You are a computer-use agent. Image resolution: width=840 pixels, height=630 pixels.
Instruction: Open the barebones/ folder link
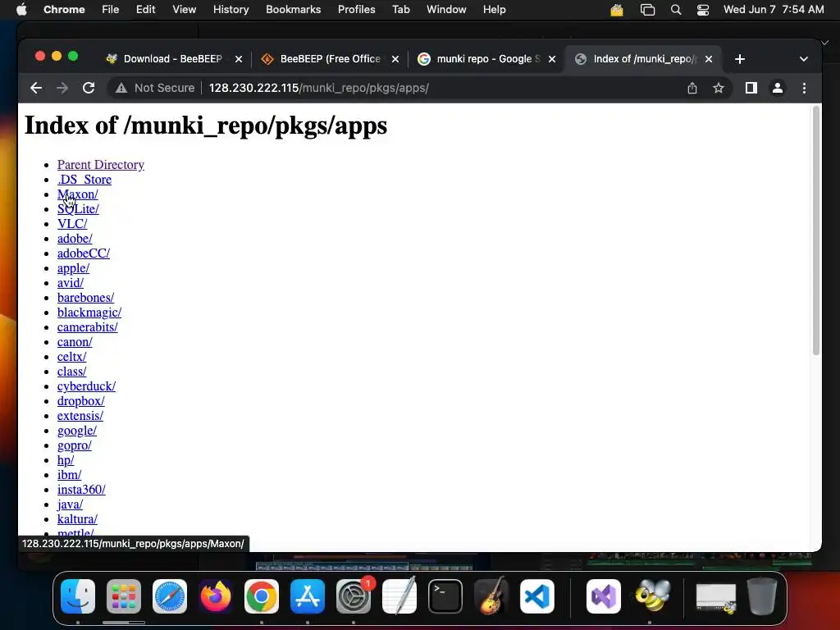click(85, 297)
